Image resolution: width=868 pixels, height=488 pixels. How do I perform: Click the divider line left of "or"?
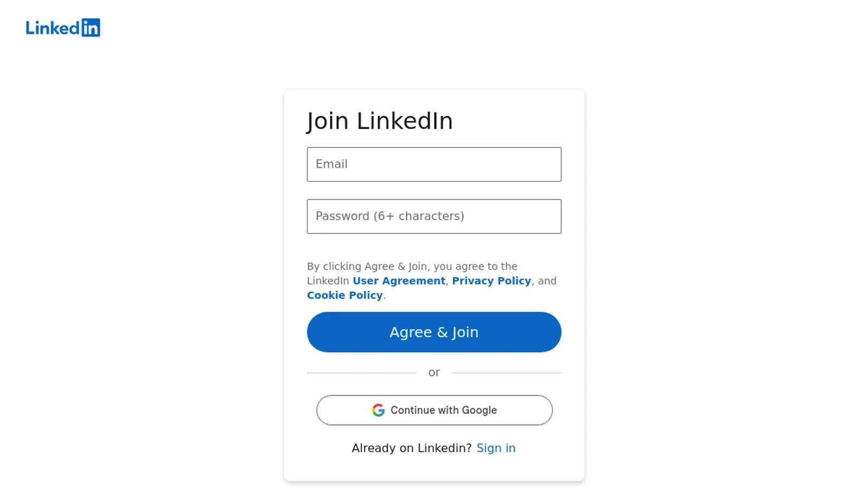point(362,373)
